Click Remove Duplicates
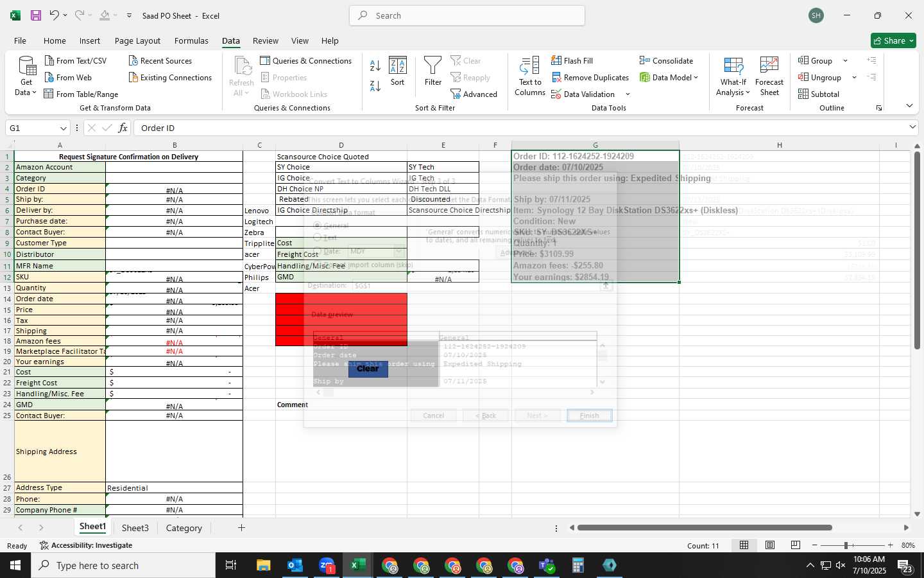Image resolution: width=924 pixels, height=578 pixels. pos(590,78)
